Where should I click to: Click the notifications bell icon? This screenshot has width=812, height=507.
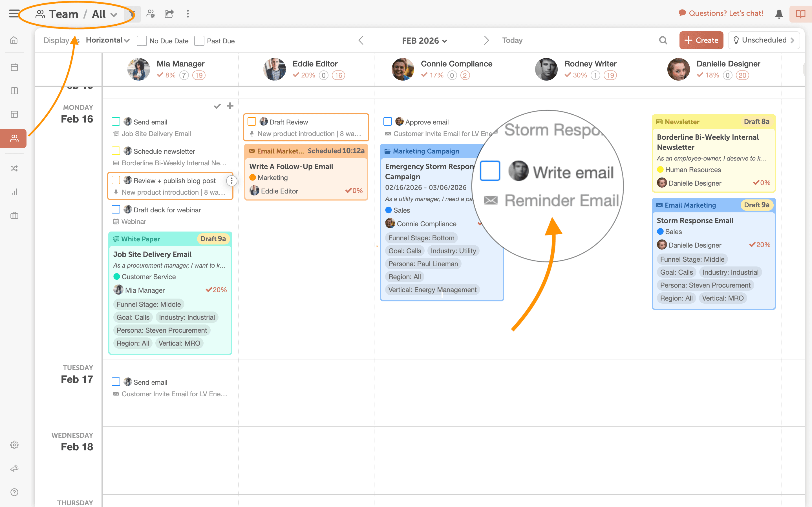[x=779, y=14]
